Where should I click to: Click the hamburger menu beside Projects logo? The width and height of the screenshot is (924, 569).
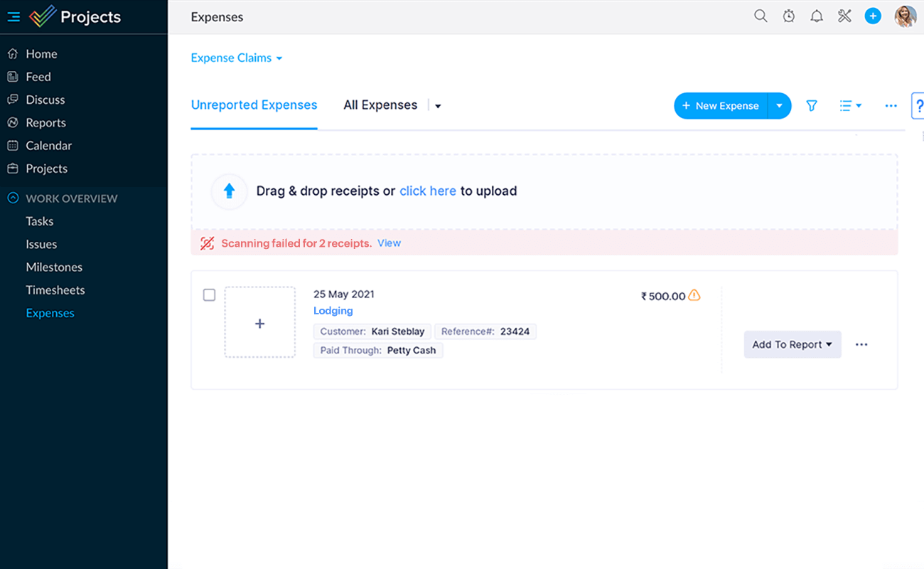[13, 17]
